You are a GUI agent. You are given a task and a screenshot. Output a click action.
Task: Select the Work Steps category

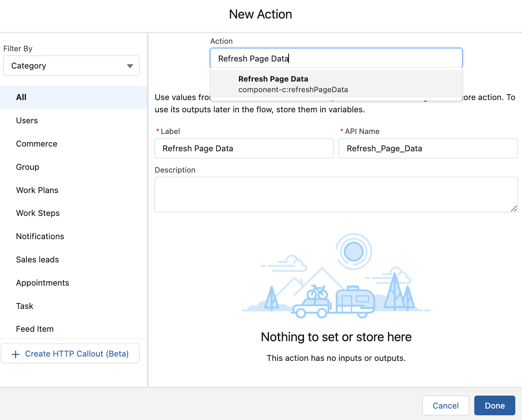click(x=38, y=213)
